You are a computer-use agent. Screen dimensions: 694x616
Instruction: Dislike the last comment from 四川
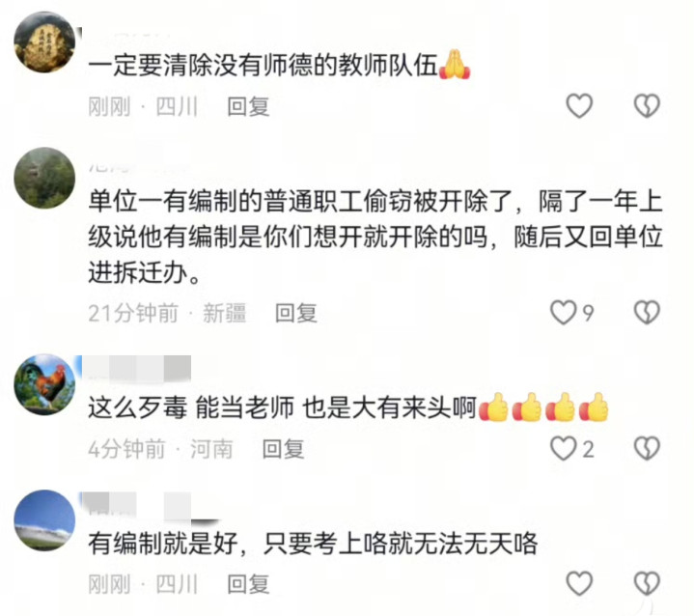point(647,583)
